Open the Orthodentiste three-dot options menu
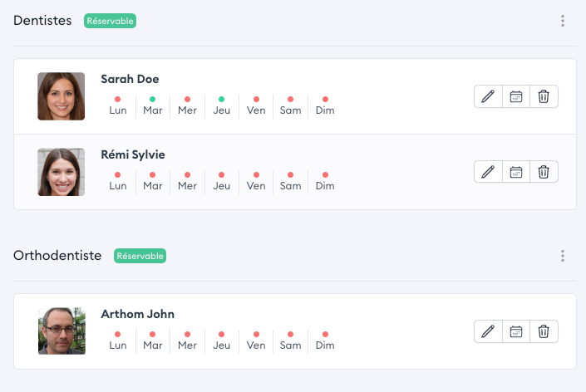586x392 pixels. (563, 256)
